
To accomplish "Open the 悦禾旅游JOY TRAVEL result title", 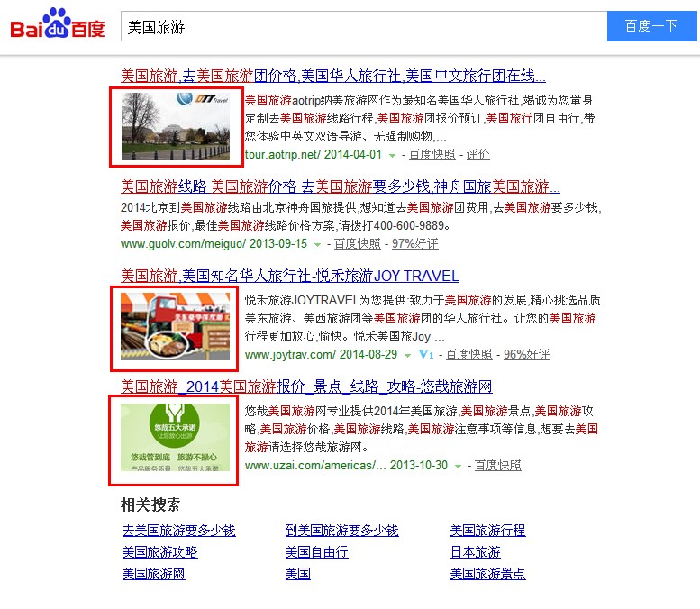I will (x=290, y=276).
